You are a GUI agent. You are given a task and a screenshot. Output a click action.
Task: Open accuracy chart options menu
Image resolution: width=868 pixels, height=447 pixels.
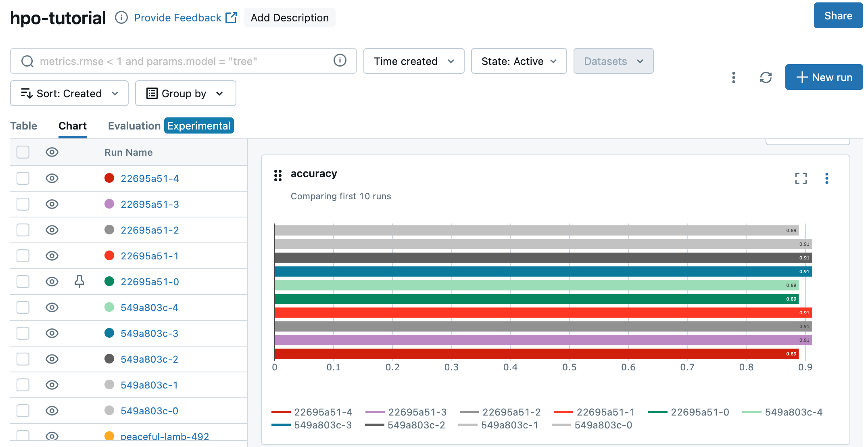point(826,178)
